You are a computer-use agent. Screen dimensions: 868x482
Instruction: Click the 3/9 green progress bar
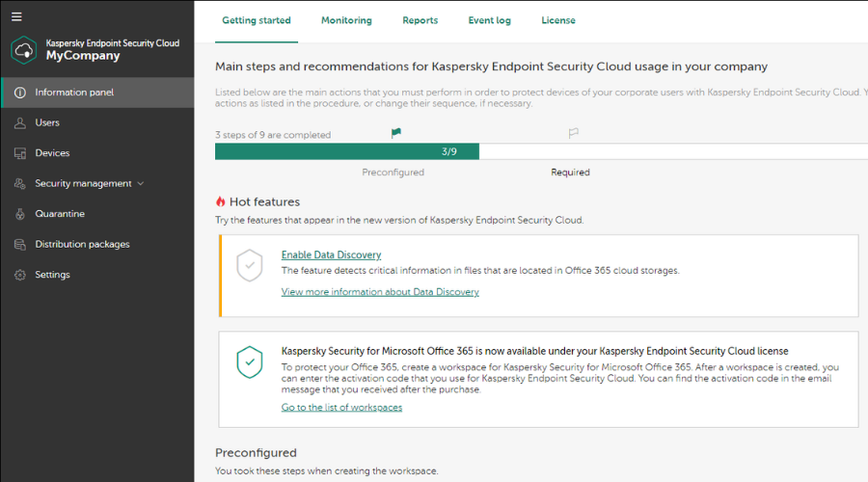[347, 151]
